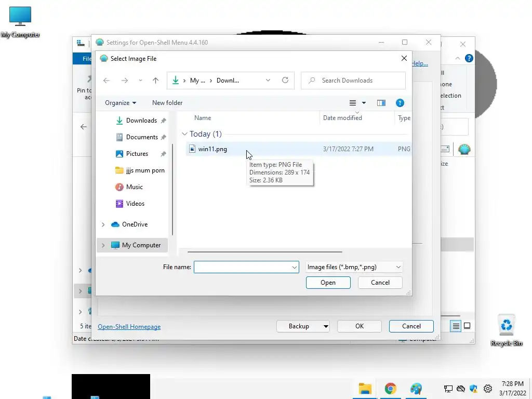Click win11.png file type icon

(x=192, y=149)
